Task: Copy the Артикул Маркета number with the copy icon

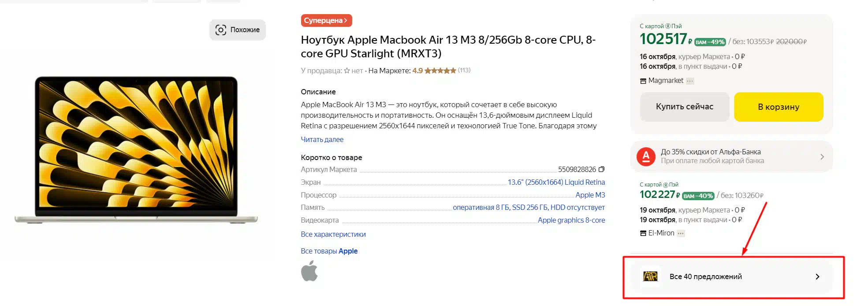Action: [x=601, y=169]
